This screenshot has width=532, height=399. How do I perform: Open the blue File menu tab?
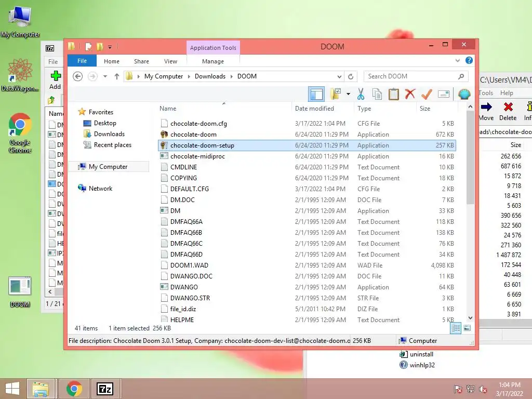[x=82, y=61]
